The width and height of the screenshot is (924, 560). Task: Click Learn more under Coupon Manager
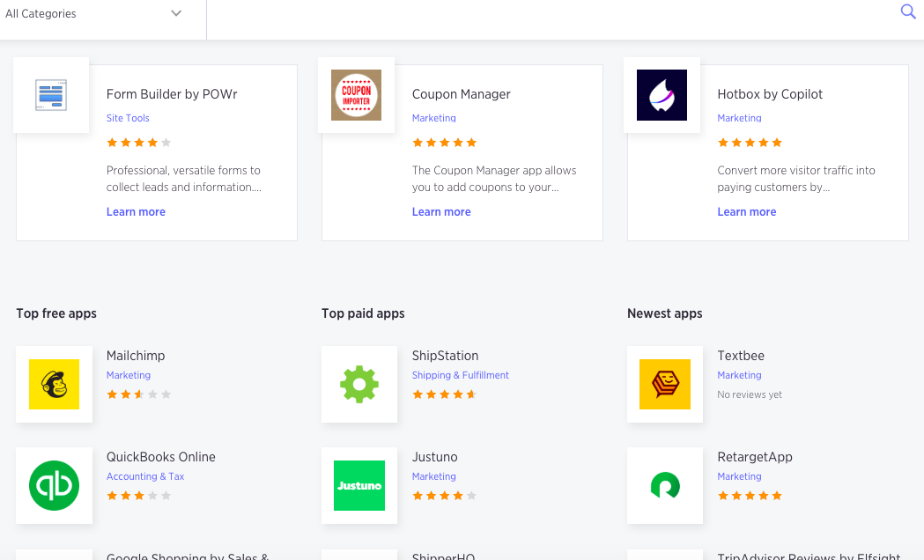click(x=441, y=212)
